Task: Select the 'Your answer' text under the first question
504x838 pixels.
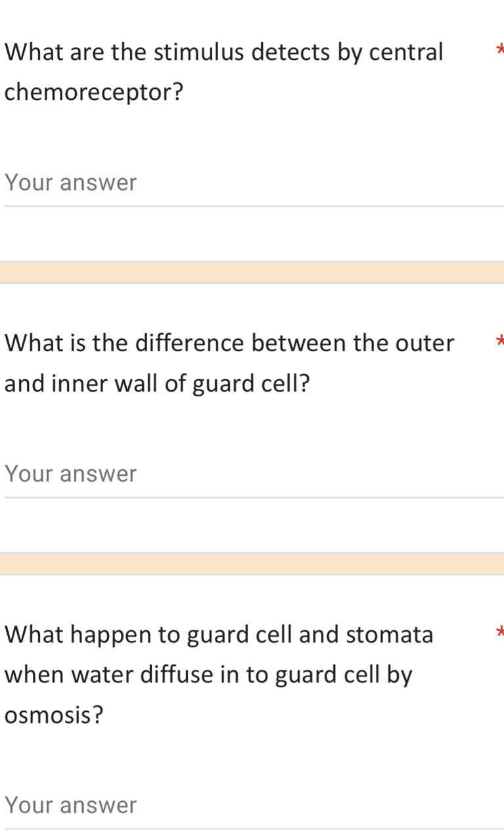Action: [70, 182]
